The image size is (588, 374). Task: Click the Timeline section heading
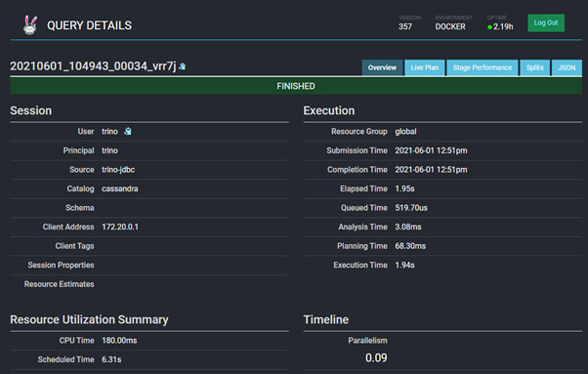(x=326, y=320)
